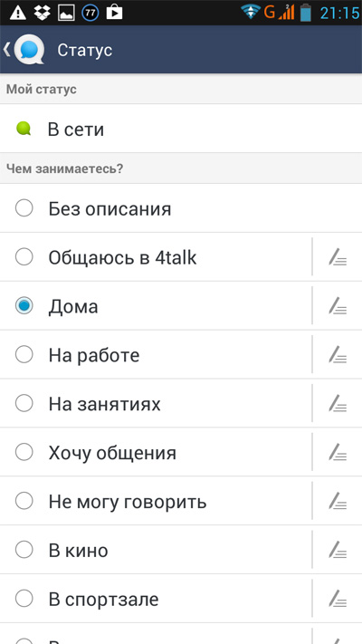Select the 'Не могу говорить' radio button
362x644 pixels.
point(24,501)
